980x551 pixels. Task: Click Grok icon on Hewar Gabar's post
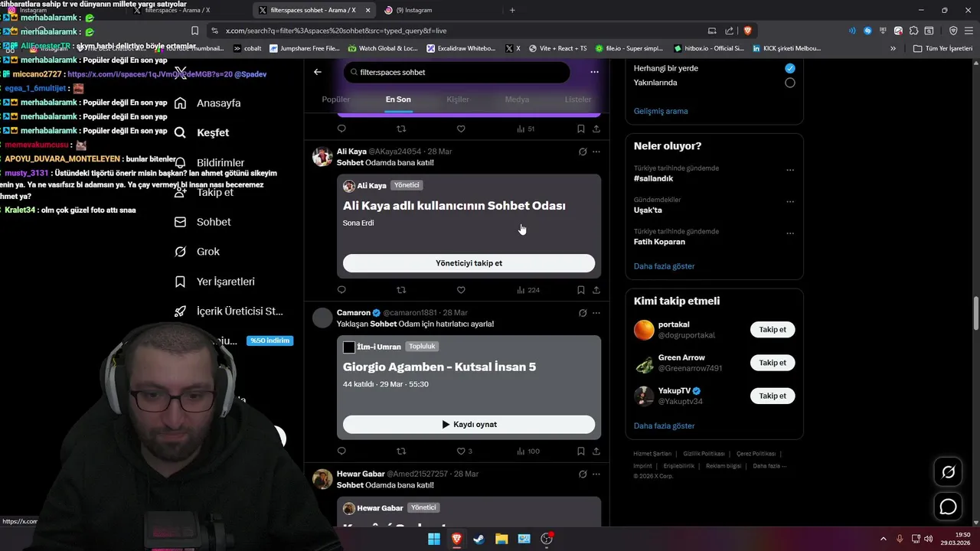coord(583,474)
